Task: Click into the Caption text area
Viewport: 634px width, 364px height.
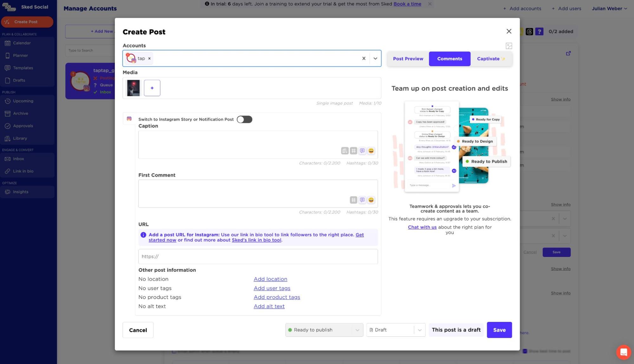Action: click(258, 144)
